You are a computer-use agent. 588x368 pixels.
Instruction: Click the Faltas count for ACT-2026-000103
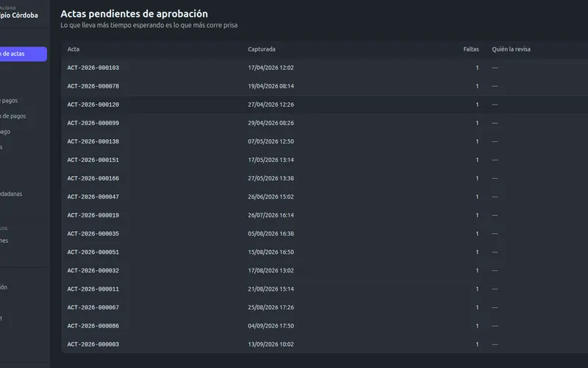[477, 68]
